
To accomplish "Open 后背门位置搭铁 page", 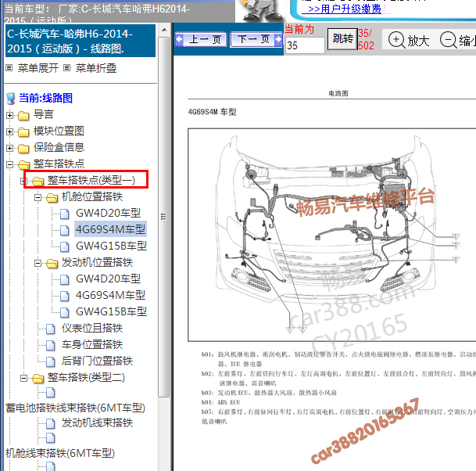I will 97,361.
